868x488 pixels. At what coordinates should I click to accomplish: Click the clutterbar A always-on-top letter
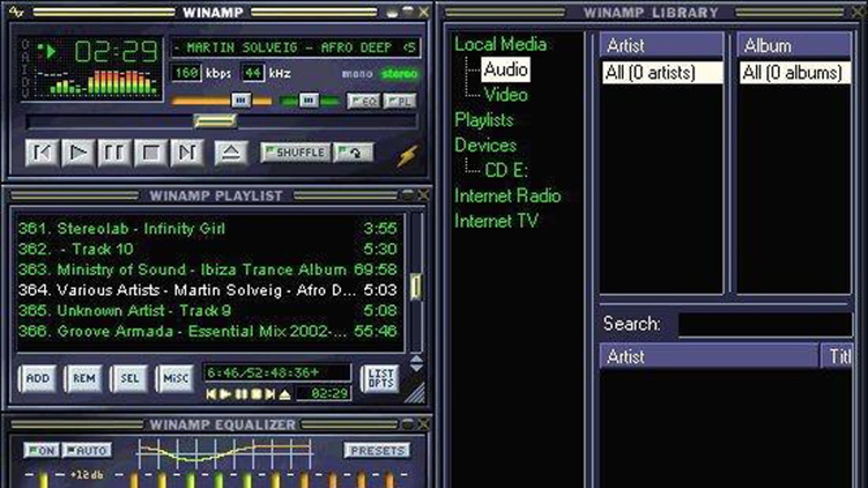point(26,56)
